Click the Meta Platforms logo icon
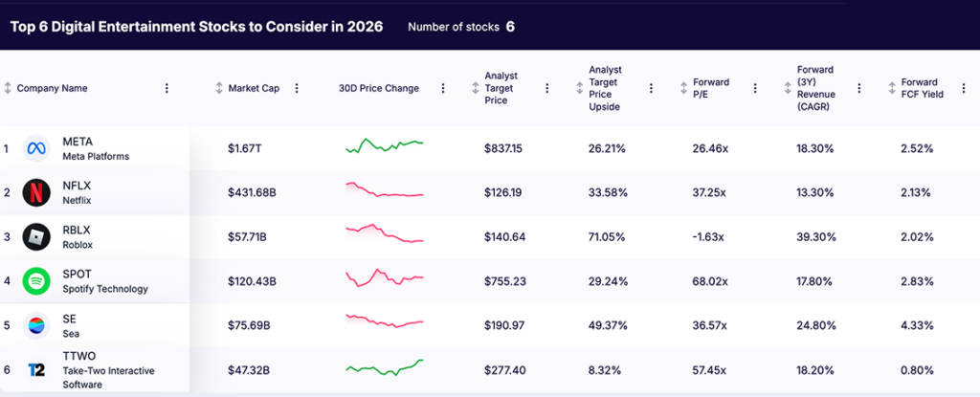This screenshot has width=980, height=397. (x=36, y=148)
